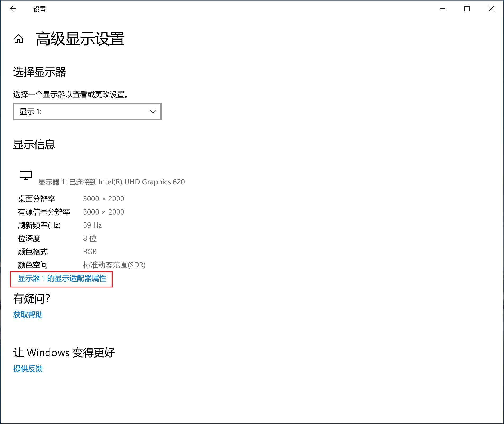Screen dimensions: 504x424
Task: Open the 显示 1 display selector dropdown
Action: click(87, 111)
